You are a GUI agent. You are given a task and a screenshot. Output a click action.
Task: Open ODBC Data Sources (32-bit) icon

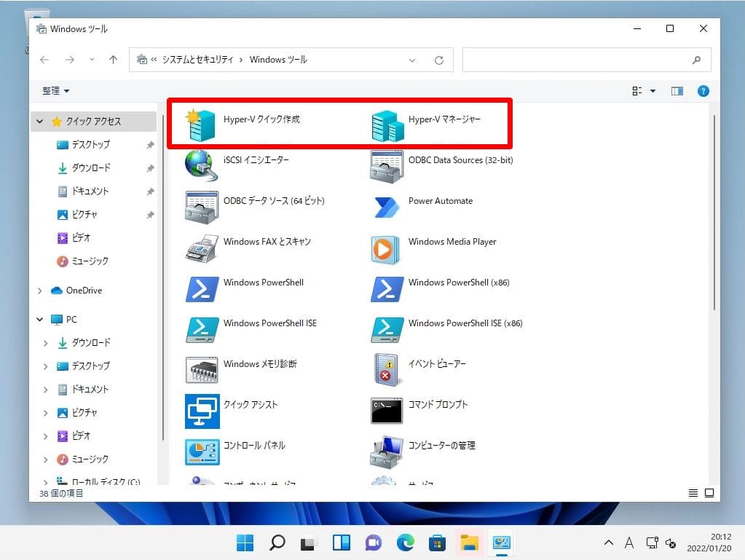[x=387, y=166]
